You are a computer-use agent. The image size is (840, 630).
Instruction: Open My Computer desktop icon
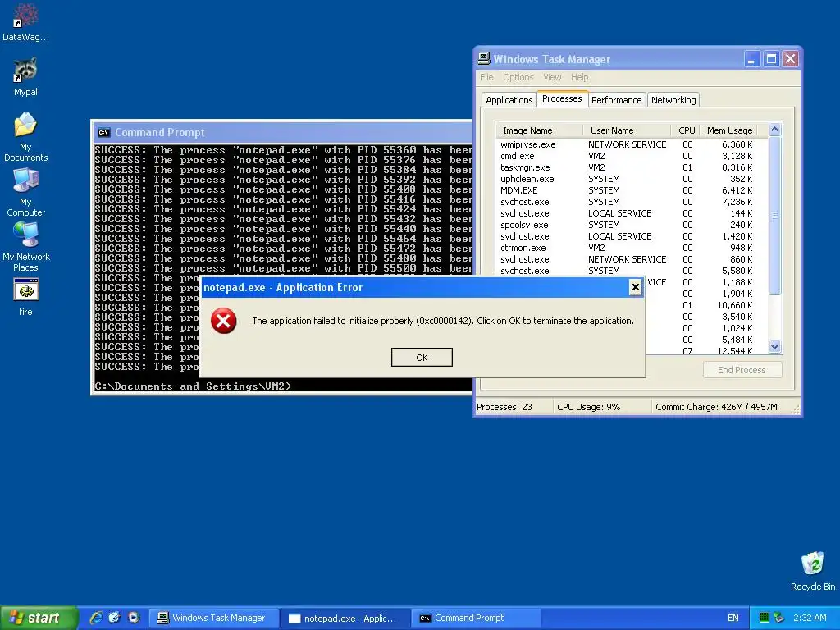pos(25,192)
